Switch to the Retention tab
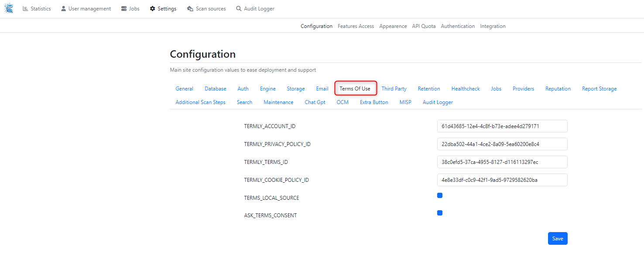The image size is (644, 271). tap(429, 89)
